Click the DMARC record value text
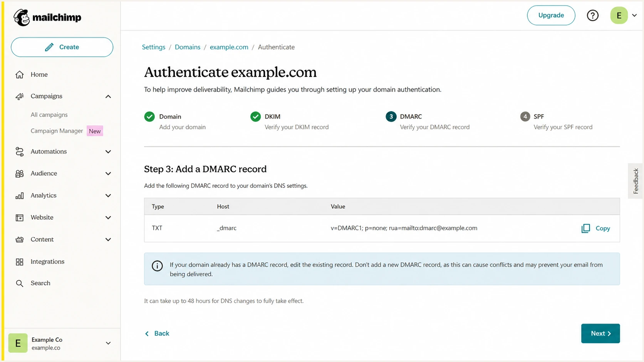 click(x=404, y=228)
